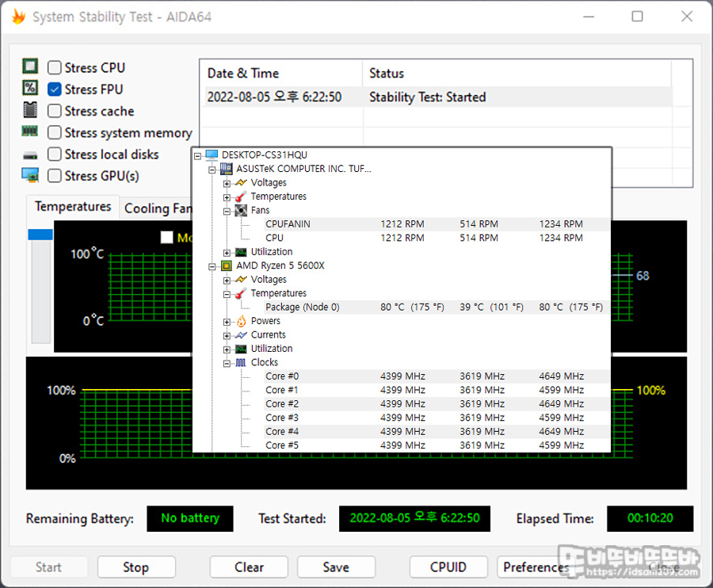Image resolution: width=713 pixels, height=588 pixels.
Task: Click the AIDA64 flame icon in title bar
Action: [19, 17]
